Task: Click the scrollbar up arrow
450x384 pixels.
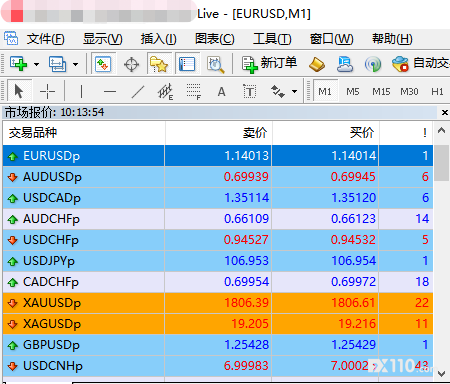Action: 441,131
